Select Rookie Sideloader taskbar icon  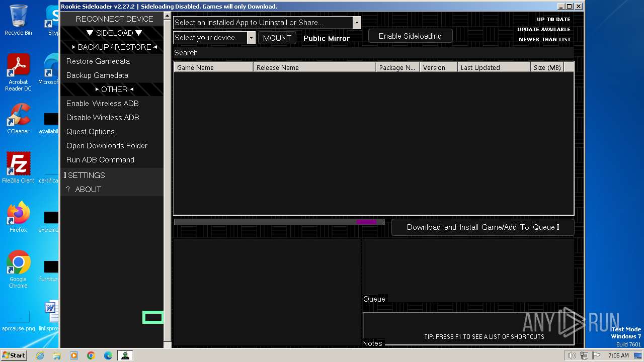[125, 355]
